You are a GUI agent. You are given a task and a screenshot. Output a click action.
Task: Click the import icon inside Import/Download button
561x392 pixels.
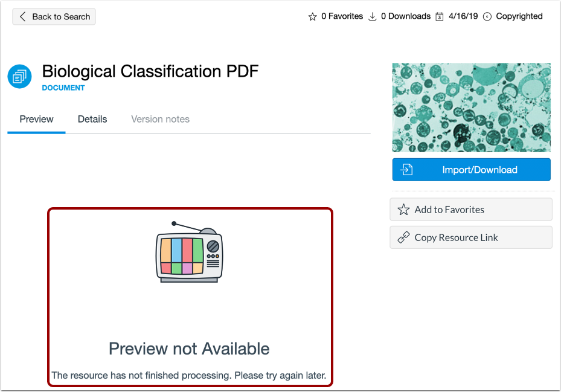406,170
